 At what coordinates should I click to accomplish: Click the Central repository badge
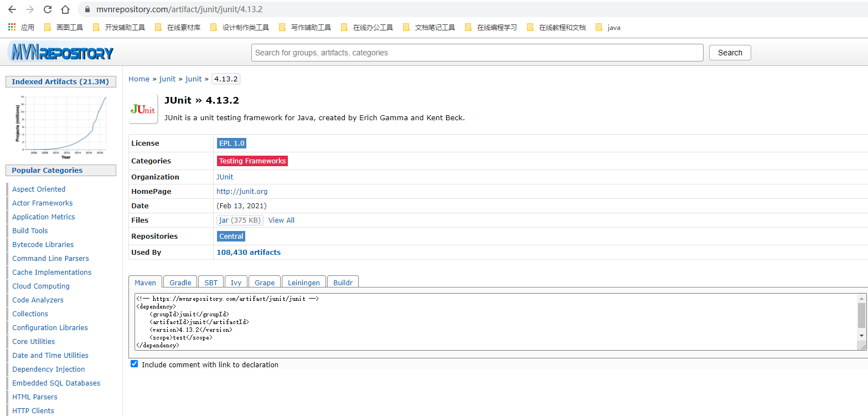pos(231,236)
